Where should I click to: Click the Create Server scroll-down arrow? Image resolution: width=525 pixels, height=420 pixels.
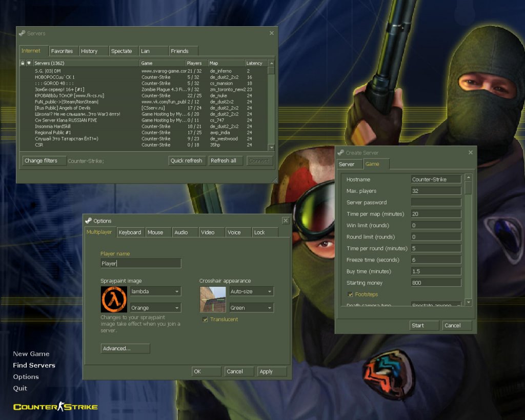(x=469, y=302)
